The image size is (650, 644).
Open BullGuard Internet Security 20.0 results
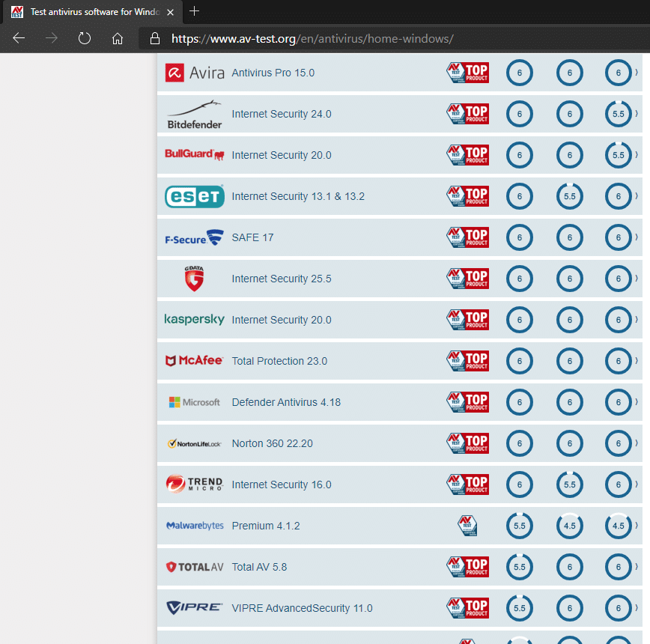pos(282,155)
